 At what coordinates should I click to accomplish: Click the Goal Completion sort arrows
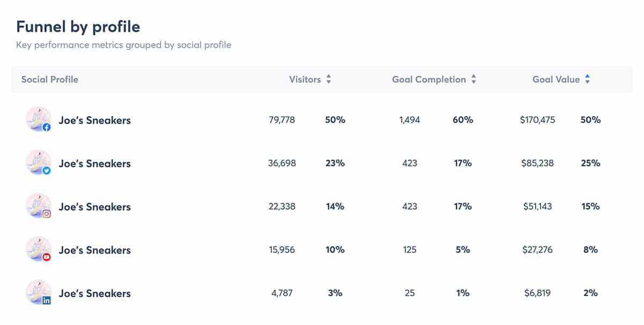[474, 79]
